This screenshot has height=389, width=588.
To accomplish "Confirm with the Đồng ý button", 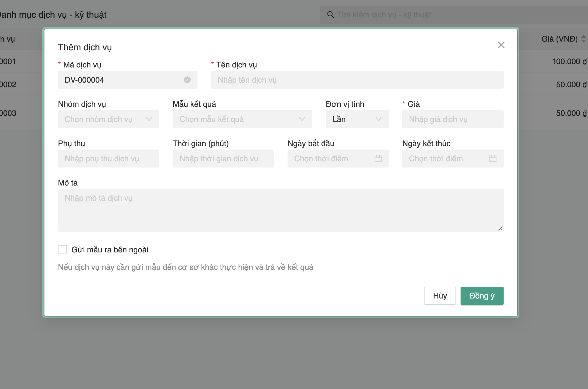I will coord(482,296).
